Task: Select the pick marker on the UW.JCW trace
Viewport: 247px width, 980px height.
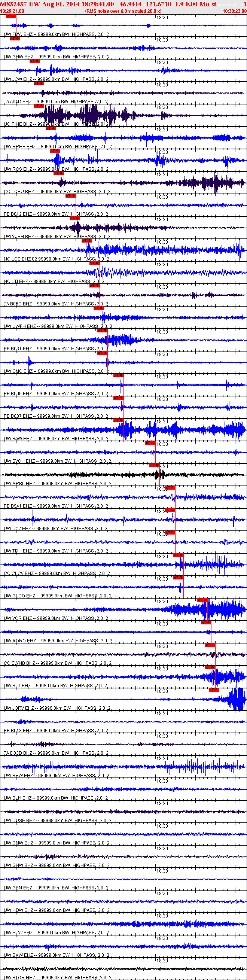Action: click(x=35, y=61)
